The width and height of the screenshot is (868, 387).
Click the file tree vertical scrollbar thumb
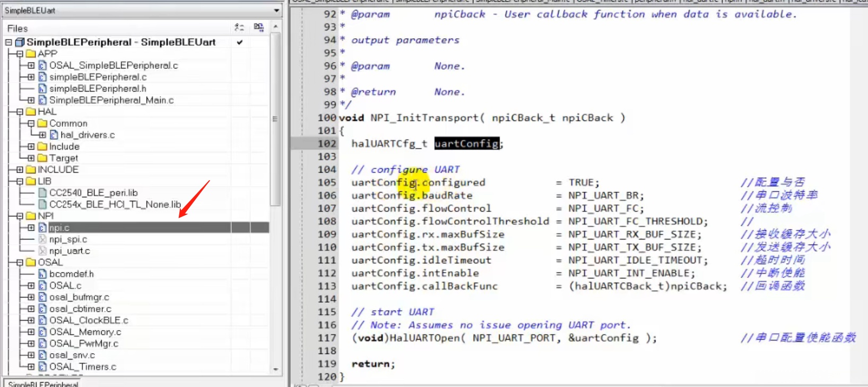tap(275, 119)
